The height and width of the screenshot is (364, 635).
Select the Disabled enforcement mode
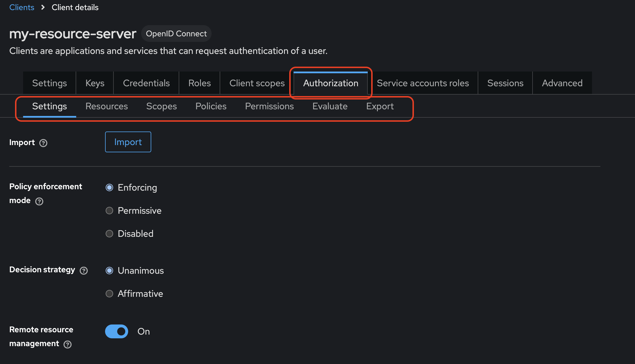(x=109, y=234)
